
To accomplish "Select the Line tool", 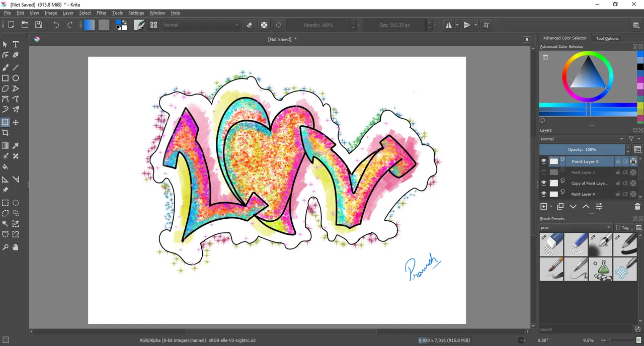I will (x=16, y=67).
